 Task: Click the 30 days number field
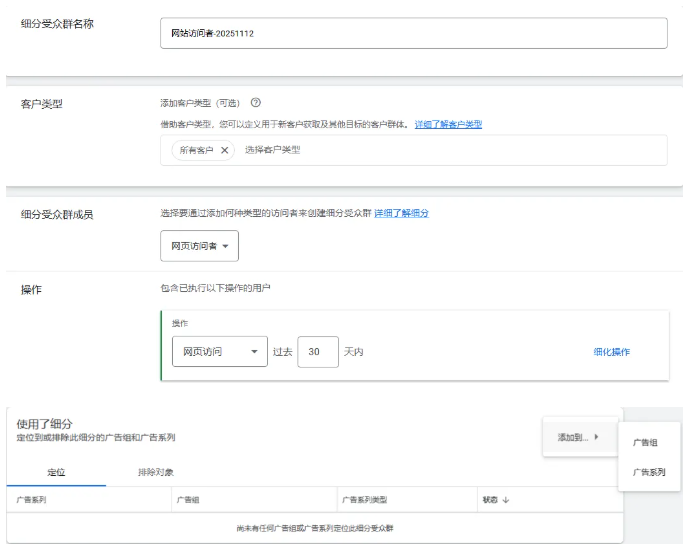[317, 352]
